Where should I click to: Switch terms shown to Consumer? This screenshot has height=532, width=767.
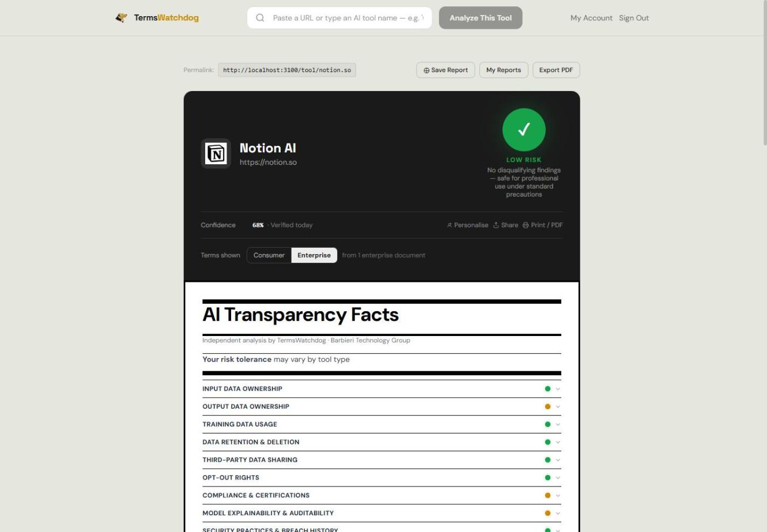click(x=269, y=255)
